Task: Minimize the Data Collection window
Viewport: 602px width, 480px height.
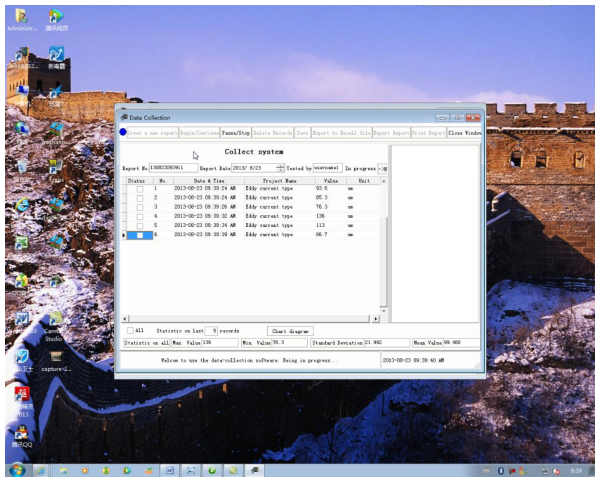Action: tap(442, 118)
